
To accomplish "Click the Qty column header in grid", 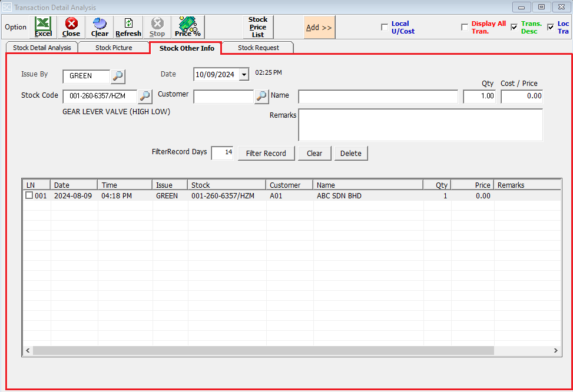I will coord(437,185).
